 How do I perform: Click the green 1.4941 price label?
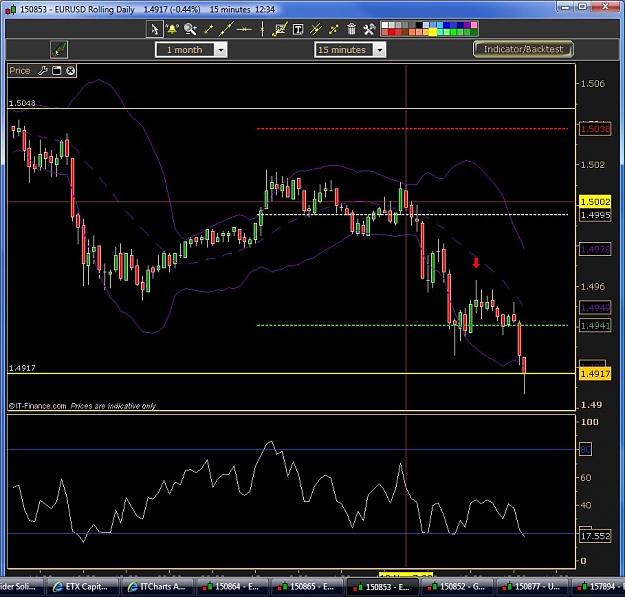595,326
